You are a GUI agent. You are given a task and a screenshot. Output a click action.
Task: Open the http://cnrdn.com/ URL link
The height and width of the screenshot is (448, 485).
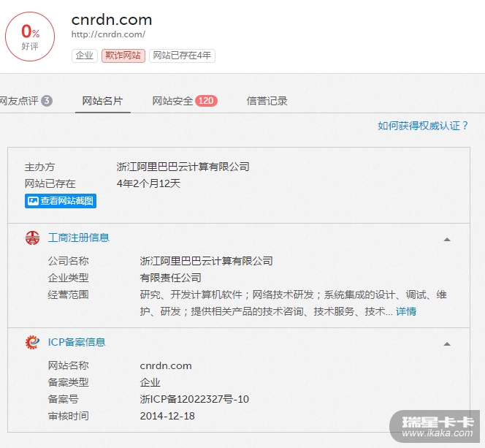point(108,34)
